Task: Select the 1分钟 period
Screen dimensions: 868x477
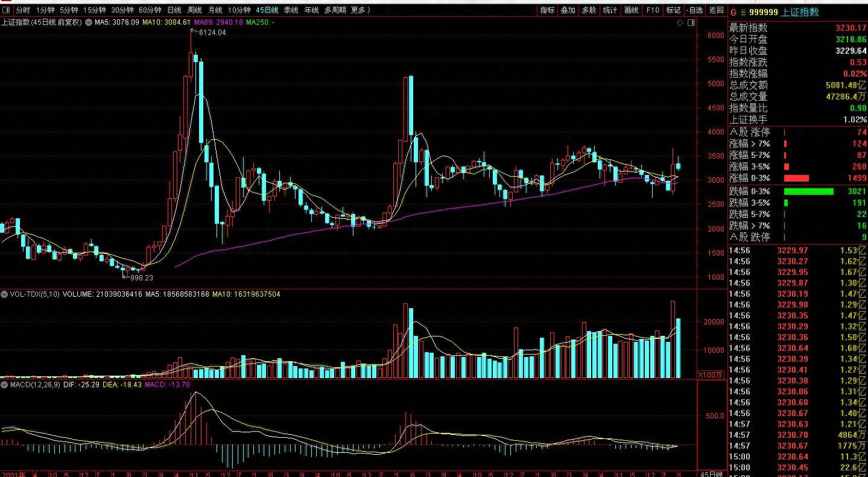Action: click(x=46, y=10)
